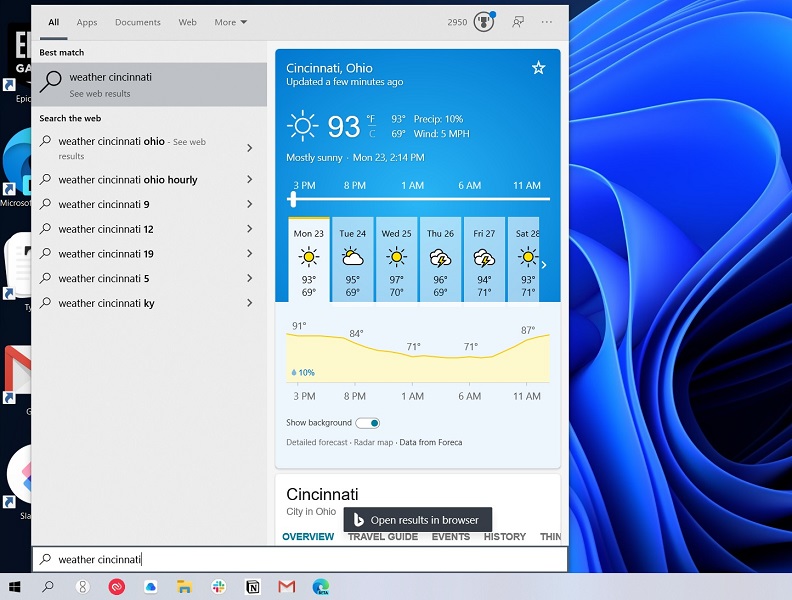Switch to the Documents search tab
Viewport: 792px width, 600px height.
[x=137, y=22]
